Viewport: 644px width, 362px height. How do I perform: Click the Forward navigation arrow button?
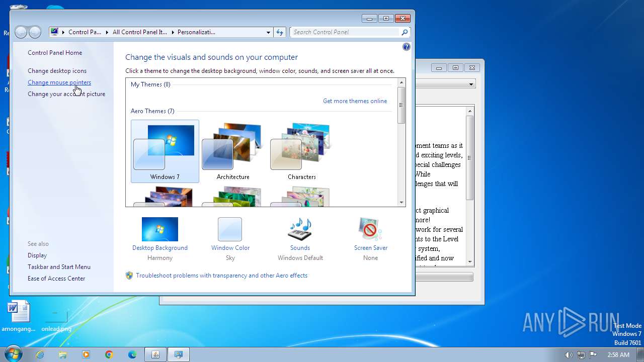[35, 32]
